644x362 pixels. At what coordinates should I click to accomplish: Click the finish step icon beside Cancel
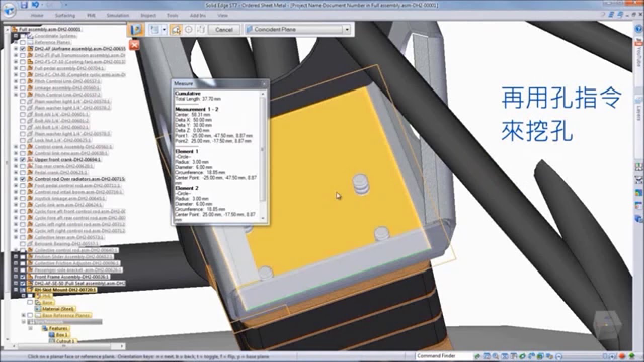(200, 30)
